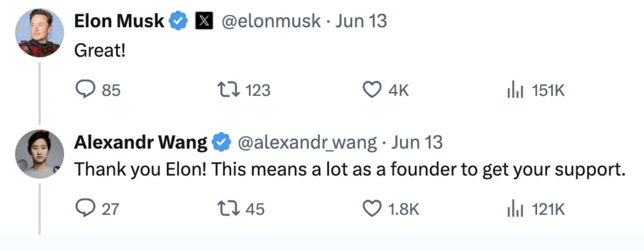This screenshot has height=250, width=644.
Task: Like the "Great!" tweet
Action: (372, 91)
